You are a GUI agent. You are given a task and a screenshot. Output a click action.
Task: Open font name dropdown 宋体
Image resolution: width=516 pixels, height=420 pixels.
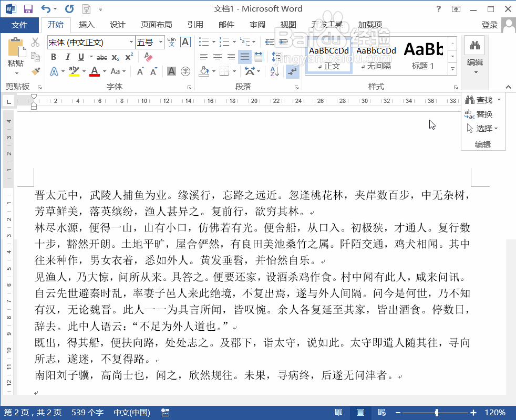(131, 42)
